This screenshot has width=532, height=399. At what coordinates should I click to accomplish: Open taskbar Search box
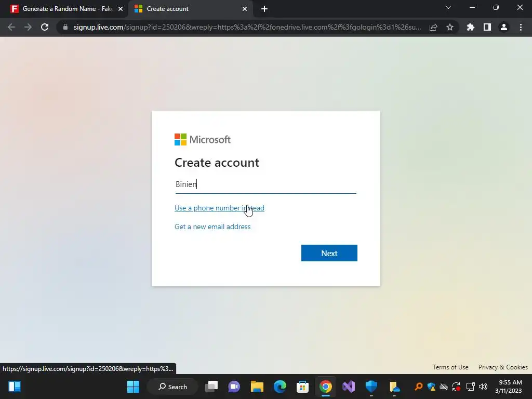tap(172, 387)
